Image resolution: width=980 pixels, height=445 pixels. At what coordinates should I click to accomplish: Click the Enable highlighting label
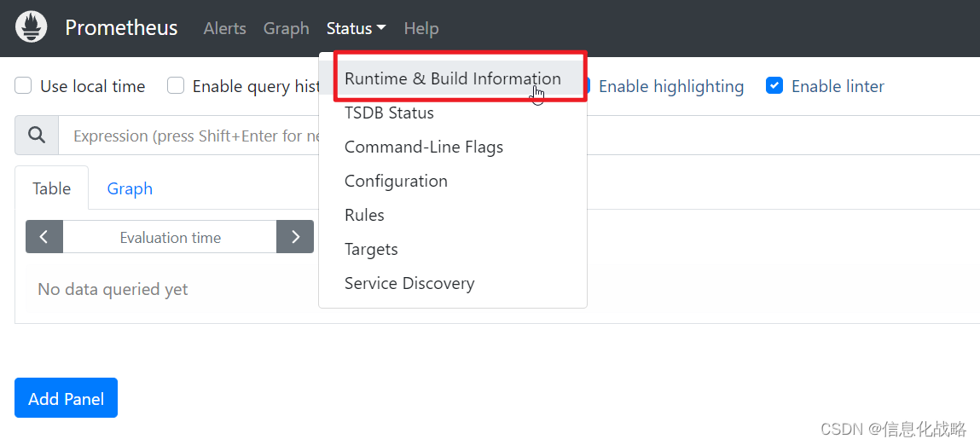click(671, 86)
